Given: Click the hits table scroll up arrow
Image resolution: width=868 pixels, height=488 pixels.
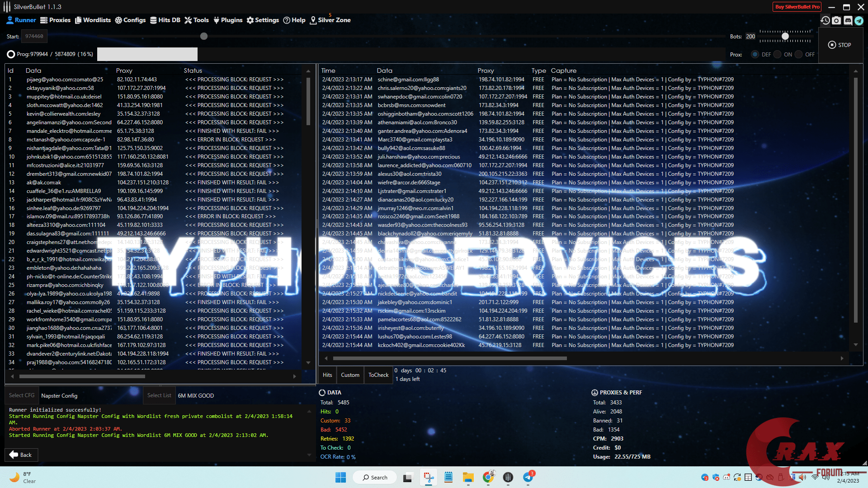Looking at the screenshot, I should (855, 71).
